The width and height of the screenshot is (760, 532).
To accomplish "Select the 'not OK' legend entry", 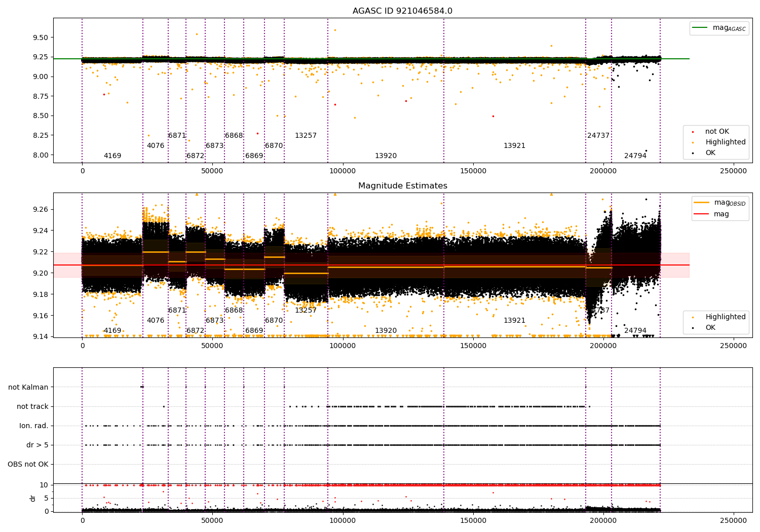I will pyautogui.click(x=717, y=132).
